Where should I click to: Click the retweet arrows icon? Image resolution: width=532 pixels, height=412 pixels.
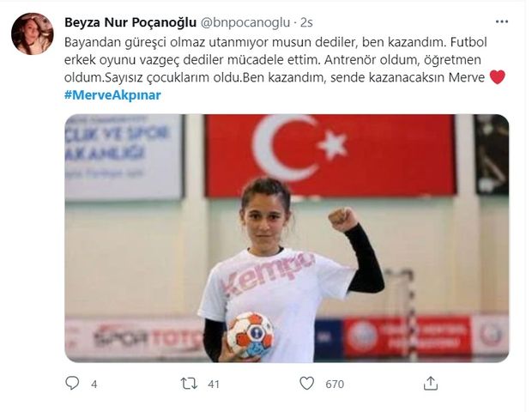pyautogui.click(x=189, y=384)
